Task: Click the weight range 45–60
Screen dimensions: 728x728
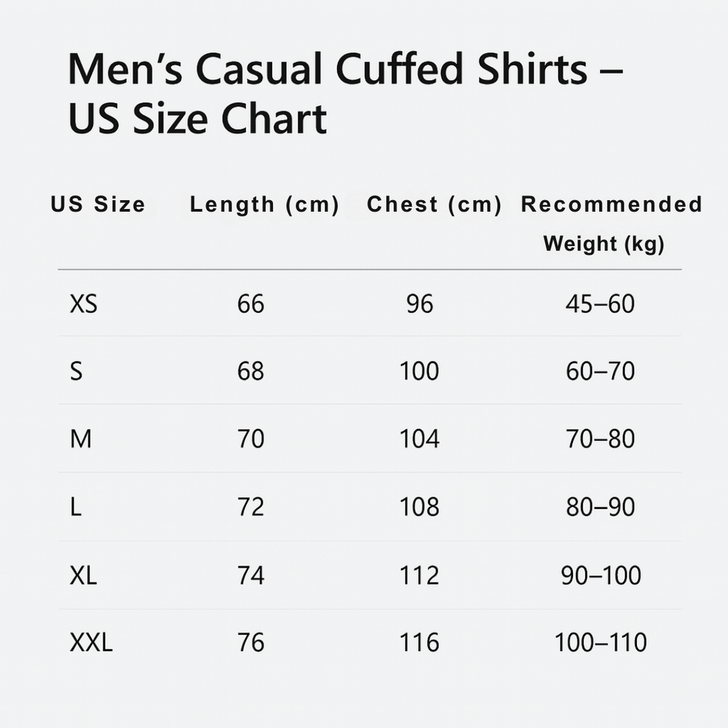Action: click(x=601, y=304)
